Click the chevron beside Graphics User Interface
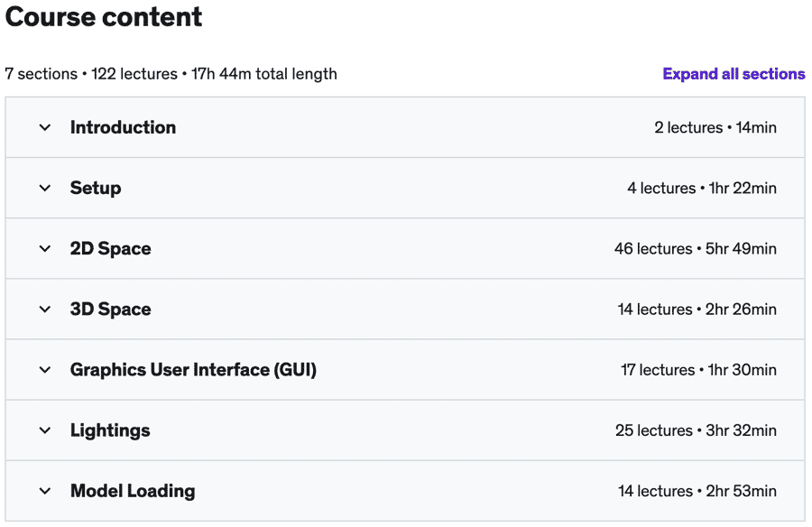 coord(45,370)
